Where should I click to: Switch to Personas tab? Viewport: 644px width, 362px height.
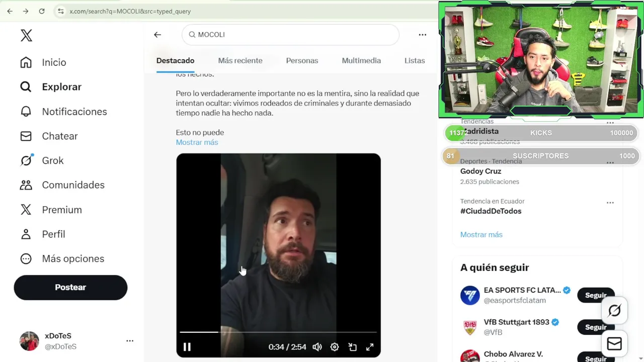(x=302, y=60)
